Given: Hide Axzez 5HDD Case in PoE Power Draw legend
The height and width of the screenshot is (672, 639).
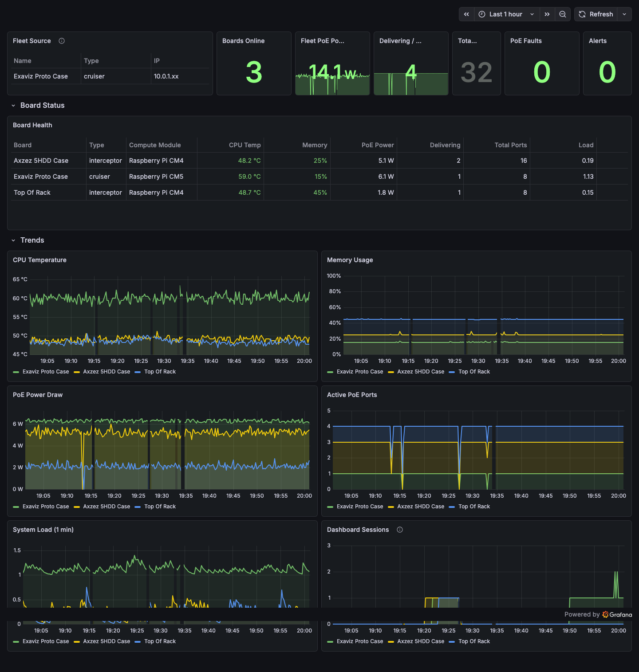Looking at the screenshot, I should [106, 506].
